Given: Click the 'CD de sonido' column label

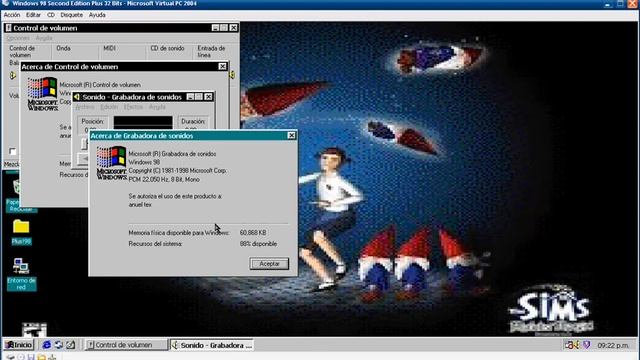Looking at the screenshot, I should coord(167,48).
